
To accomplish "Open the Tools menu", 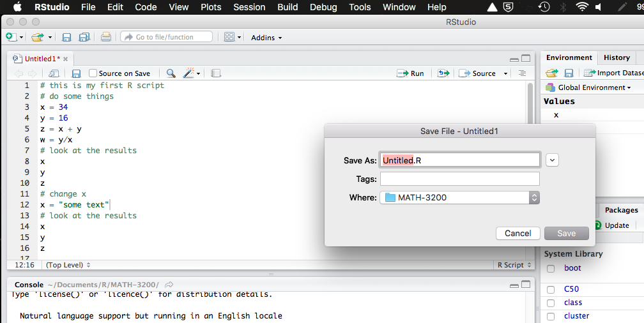I will coord(360,7).
